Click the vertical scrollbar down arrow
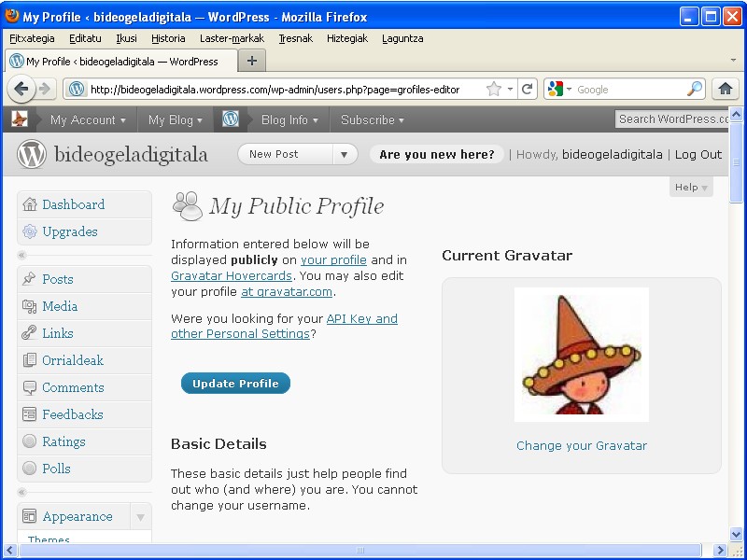 [736, 534]
